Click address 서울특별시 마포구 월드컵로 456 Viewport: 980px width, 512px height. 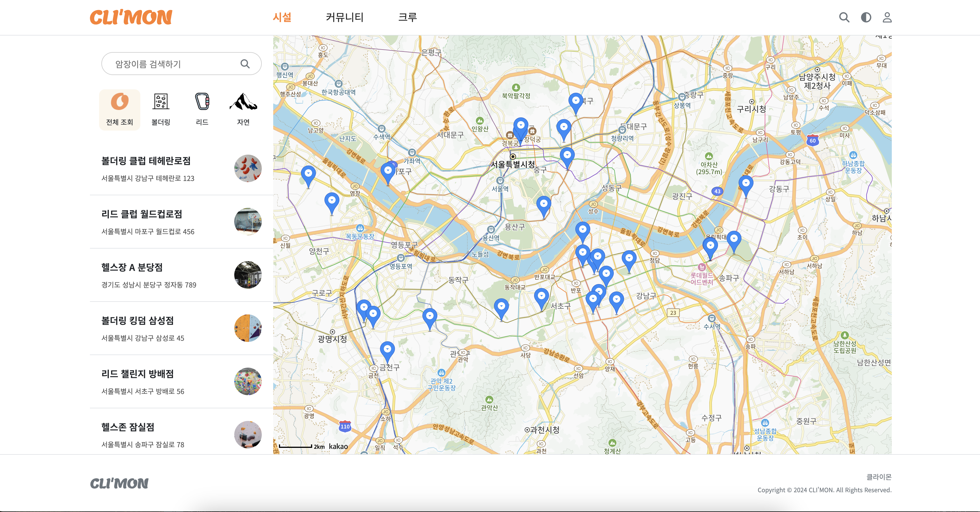(x=147, y=232)
